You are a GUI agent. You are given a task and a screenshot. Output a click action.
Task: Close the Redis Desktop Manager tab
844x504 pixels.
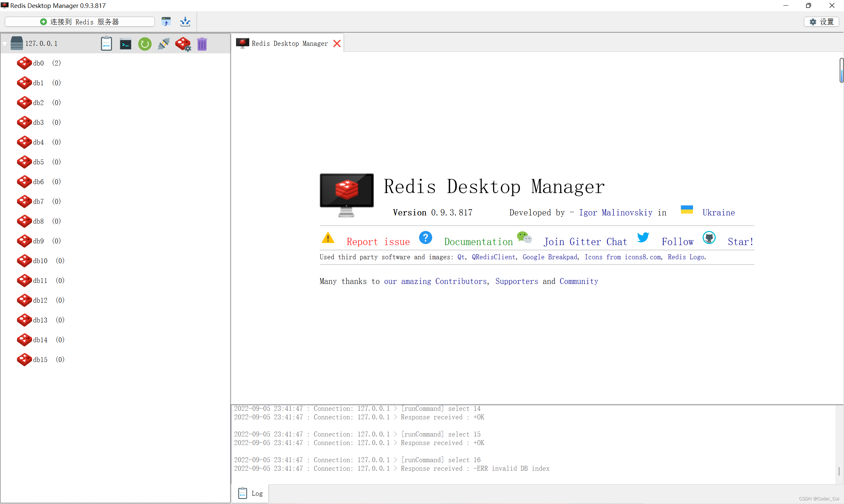tap(337, 44)
